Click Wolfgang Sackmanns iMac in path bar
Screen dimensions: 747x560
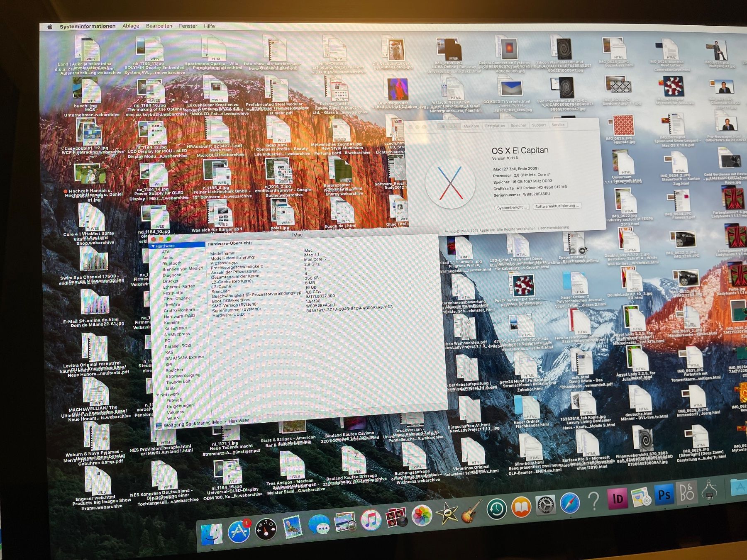point(193,424)
